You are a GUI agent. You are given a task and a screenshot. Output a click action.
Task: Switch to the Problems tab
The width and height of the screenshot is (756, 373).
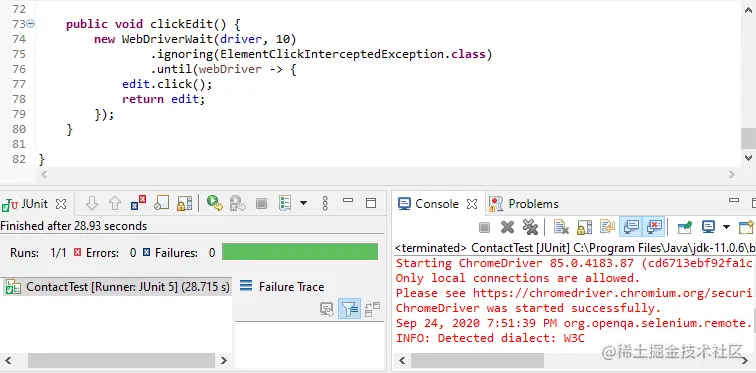[x=524, y=204]
